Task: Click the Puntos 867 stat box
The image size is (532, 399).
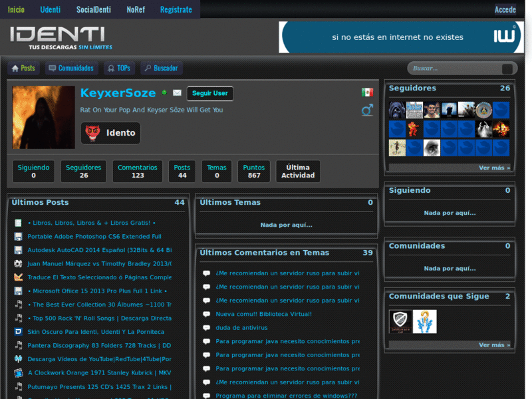Action: [x=254, y=172]
